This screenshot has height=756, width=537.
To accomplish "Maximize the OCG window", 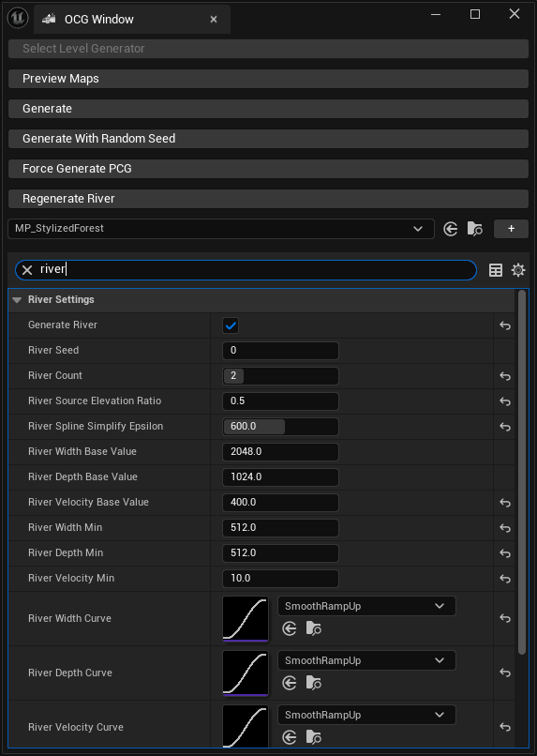I will point(475,14).
